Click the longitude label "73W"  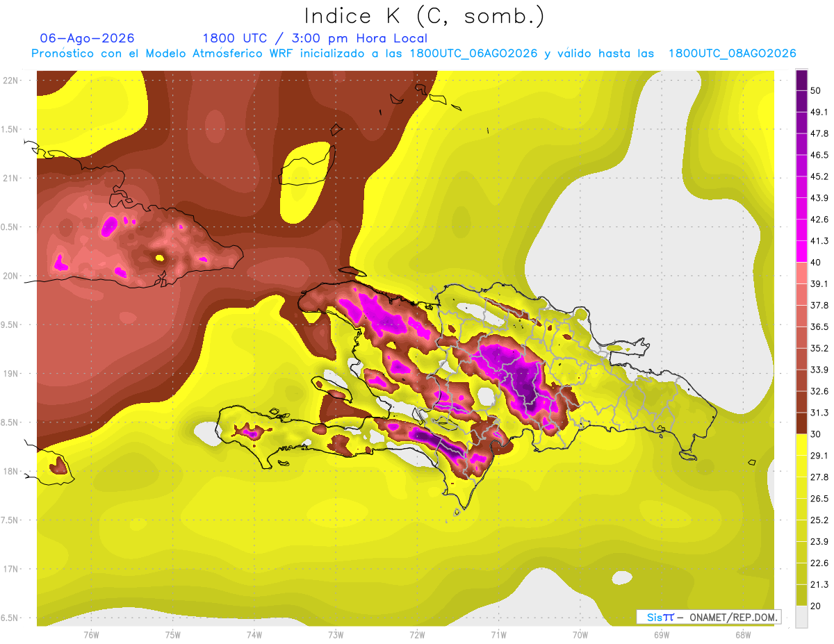coord(336,635)
